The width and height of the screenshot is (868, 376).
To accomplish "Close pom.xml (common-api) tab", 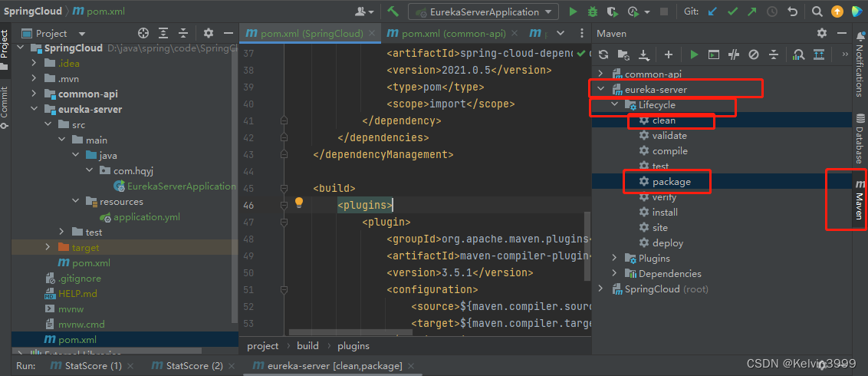I will [x=515, y=34].
